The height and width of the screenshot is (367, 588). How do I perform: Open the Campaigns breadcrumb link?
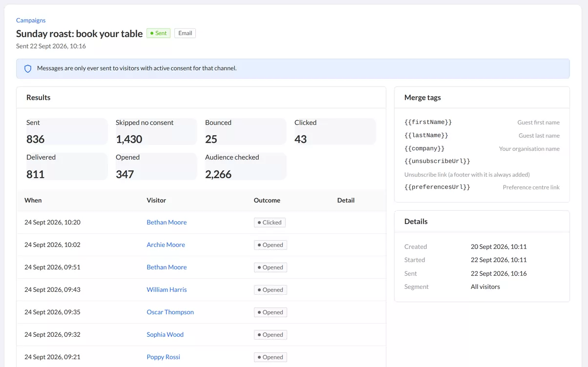pos(31,20)
